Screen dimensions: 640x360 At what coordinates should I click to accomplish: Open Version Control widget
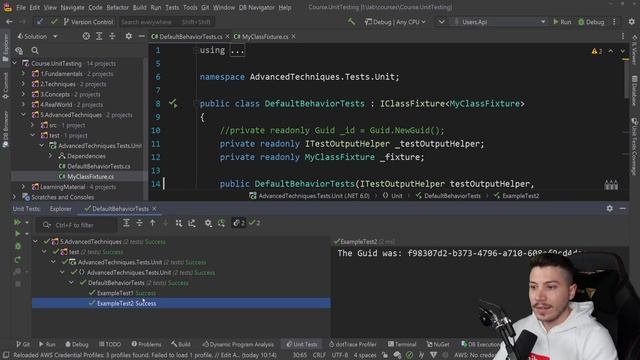tap(88, 22)
